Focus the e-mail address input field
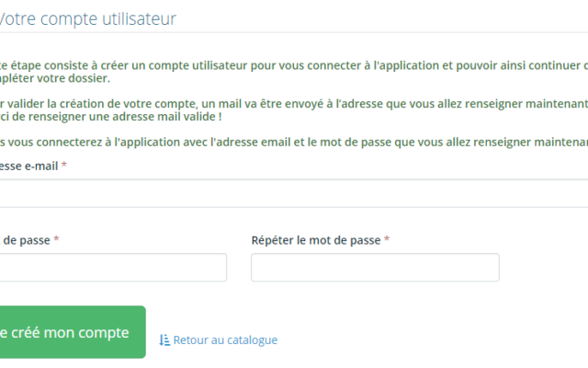588x368 pixels. pos(294,193)
